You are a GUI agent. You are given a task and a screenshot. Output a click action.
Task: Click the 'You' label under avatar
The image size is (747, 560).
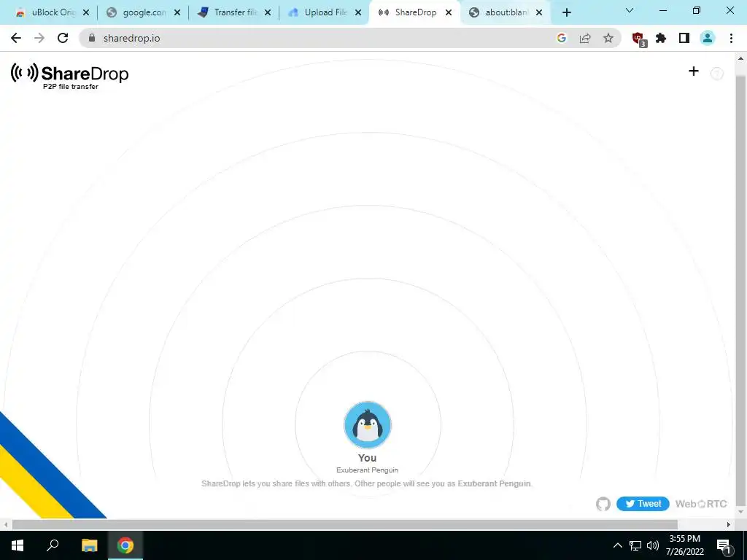pyautogui.click(x=368, y=458)
